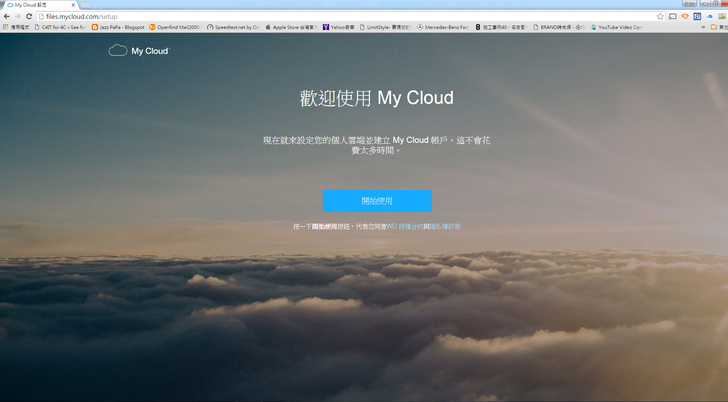Bookmark this page with the star icon
The height and width of the screenshot is (402, 728).
(x=660, y=17)
